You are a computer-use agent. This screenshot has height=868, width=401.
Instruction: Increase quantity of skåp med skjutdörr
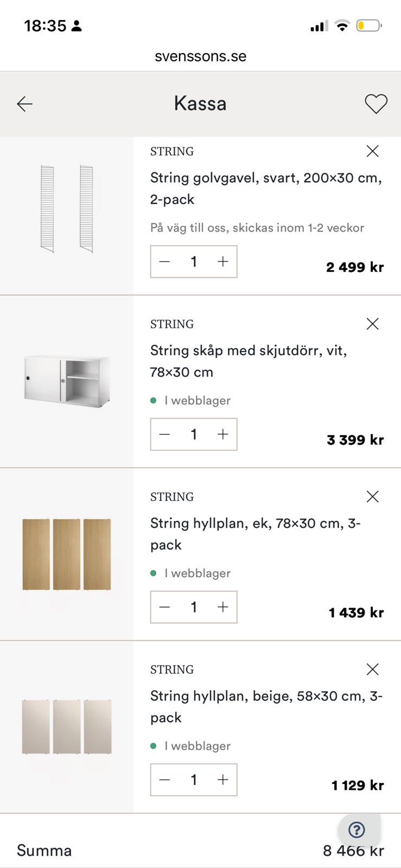[x=222, y=434]
